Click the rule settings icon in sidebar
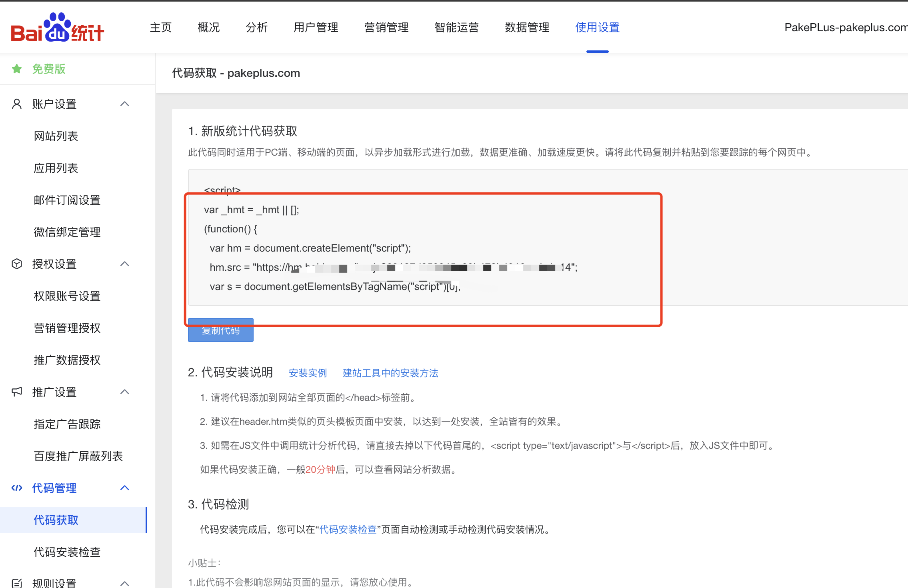Screen dimensions: 908x588 17,583
